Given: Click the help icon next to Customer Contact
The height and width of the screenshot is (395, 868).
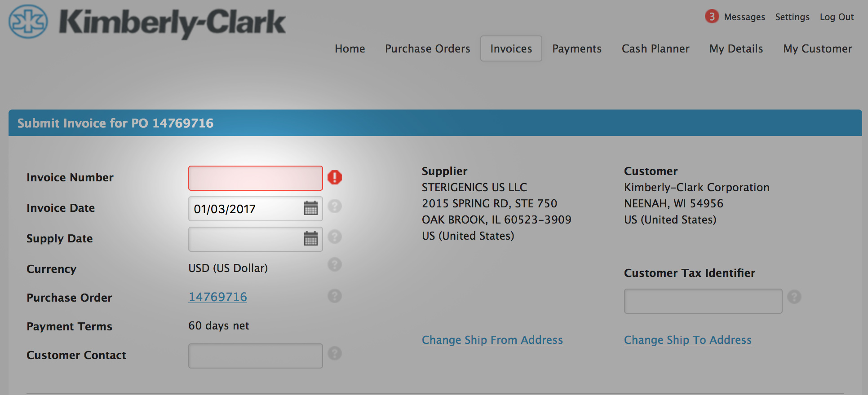Looking at the screenshot, I should (x=335, y=353).
